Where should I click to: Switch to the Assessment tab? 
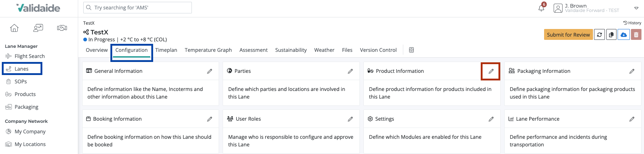pyautogui.click(x=253, y=50)
